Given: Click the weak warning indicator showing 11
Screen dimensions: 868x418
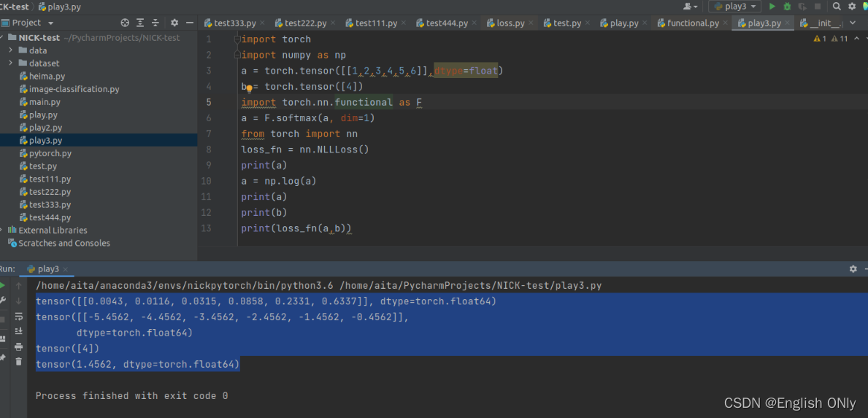Looking at the screenshot, I should click(x=840, y=39).
